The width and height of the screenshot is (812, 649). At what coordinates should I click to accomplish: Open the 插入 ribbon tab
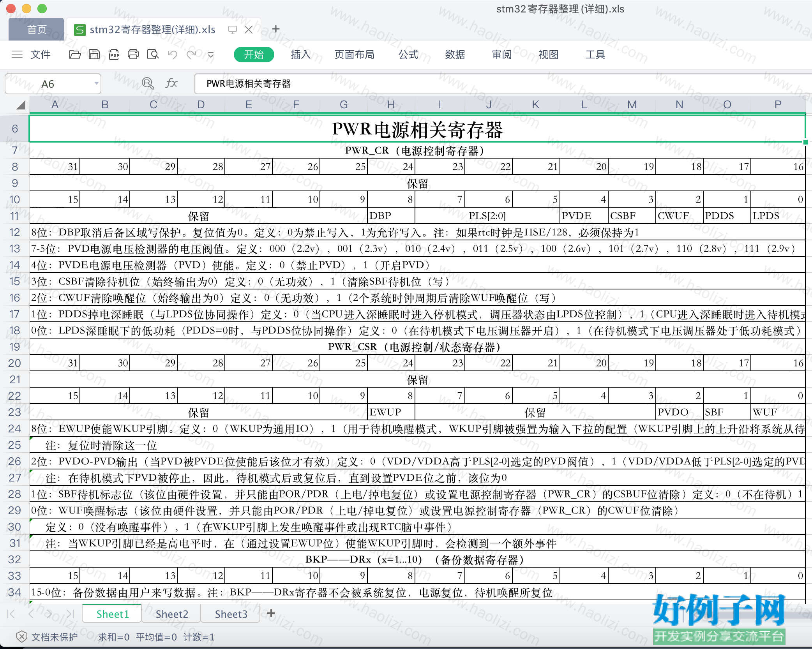click(301, 55)
